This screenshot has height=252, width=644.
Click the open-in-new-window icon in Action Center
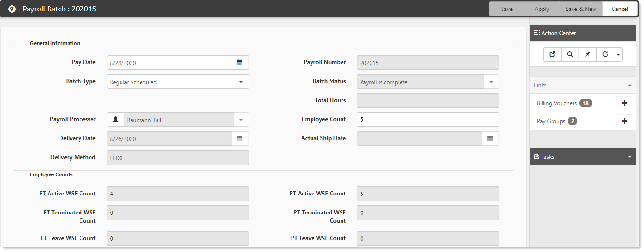[553, 54]
